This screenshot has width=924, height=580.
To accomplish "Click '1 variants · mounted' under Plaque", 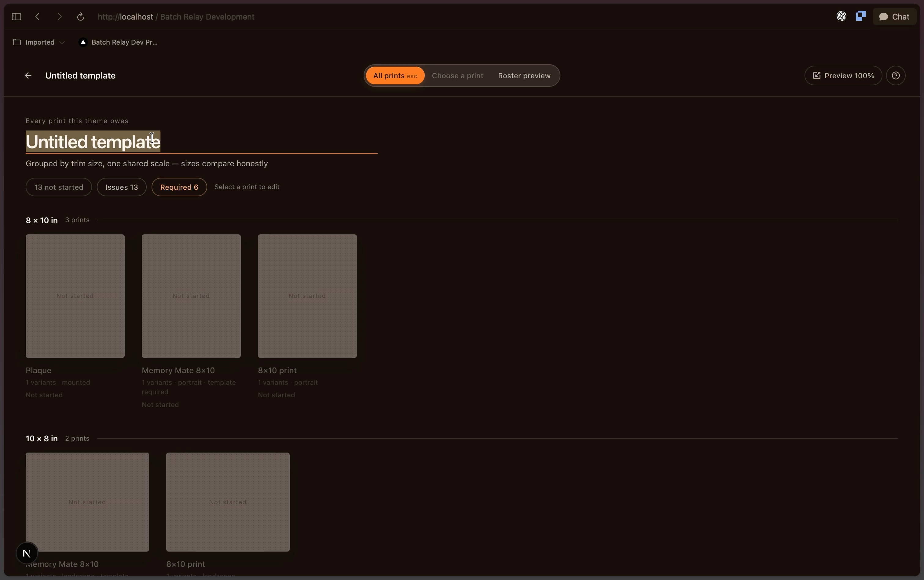I will click(x=58, y=383).
